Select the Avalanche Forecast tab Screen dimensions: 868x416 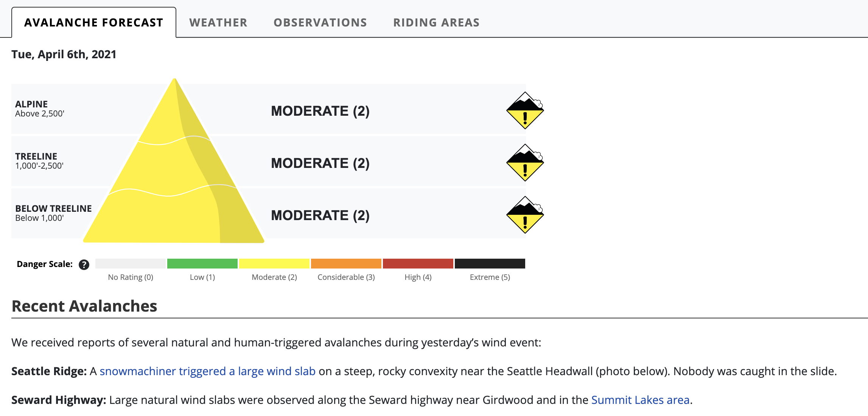pyautogui.click(x=94, y=23)
